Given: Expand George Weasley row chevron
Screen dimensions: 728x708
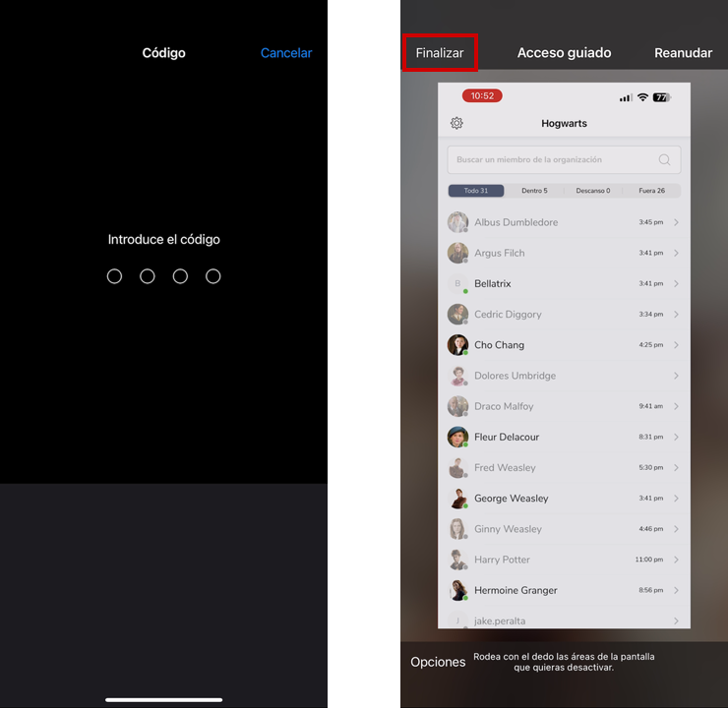Looking at the screenshot, I should coord(676,498).
